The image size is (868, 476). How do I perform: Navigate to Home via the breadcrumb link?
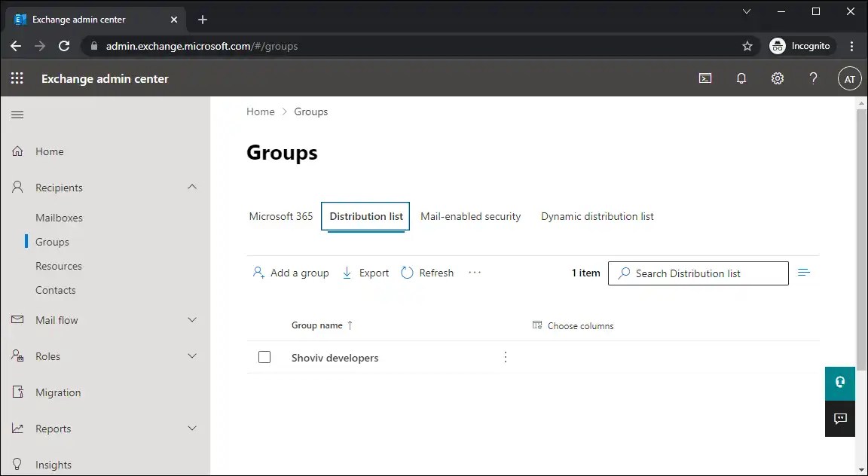point(261,111)
